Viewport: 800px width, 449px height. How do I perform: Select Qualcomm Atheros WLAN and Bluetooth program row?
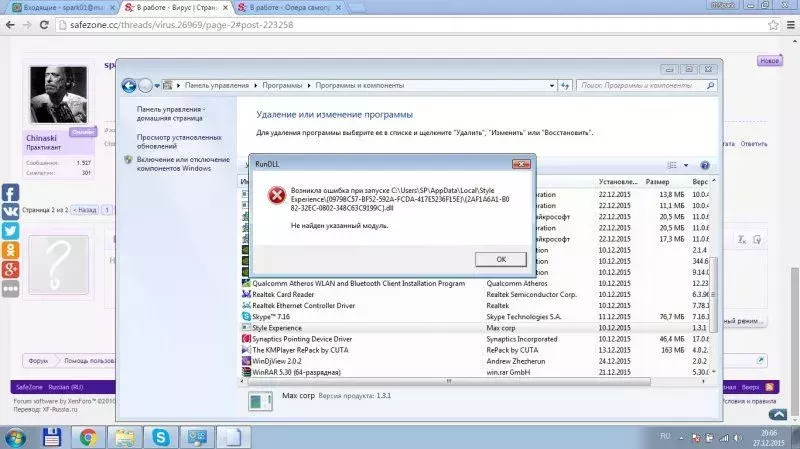[475, 283]
